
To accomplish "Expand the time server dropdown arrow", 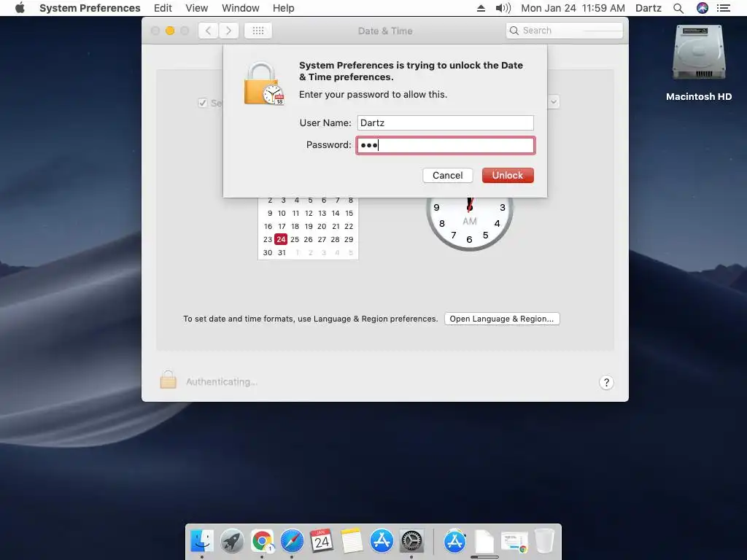I will point(553,101).
